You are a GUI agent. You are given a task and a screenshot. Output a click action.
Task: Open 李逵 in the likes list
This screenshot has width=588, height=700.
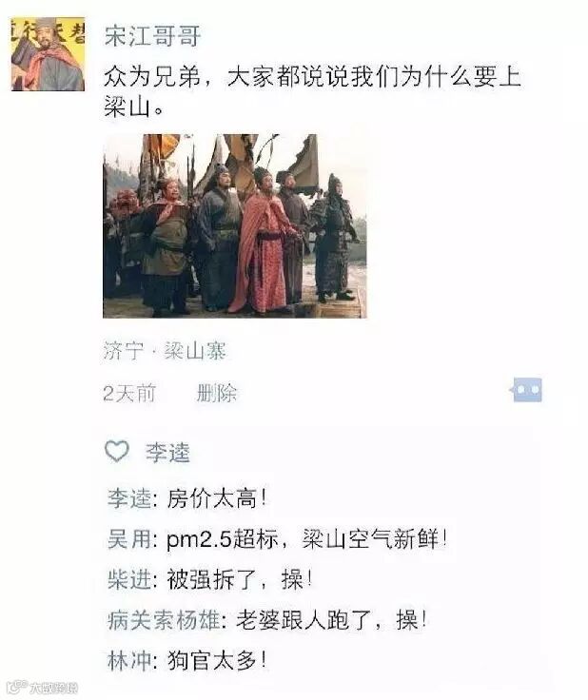167,453
